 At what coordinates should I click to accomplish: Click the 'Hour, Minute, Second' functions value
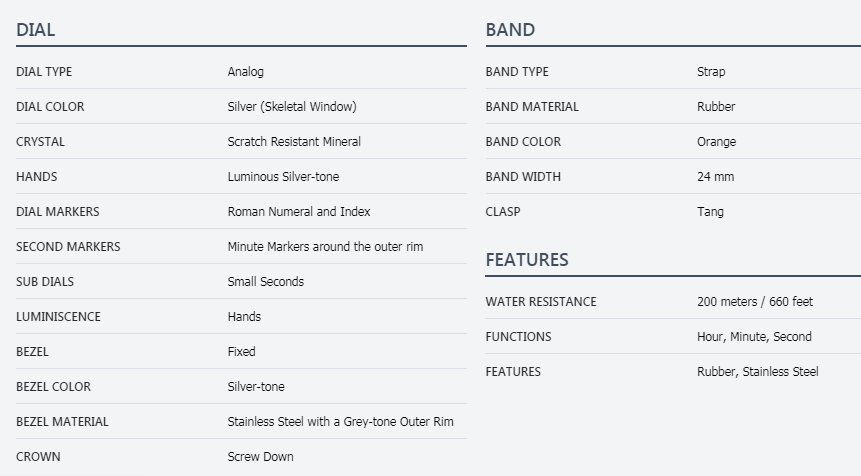click(754, 337)
